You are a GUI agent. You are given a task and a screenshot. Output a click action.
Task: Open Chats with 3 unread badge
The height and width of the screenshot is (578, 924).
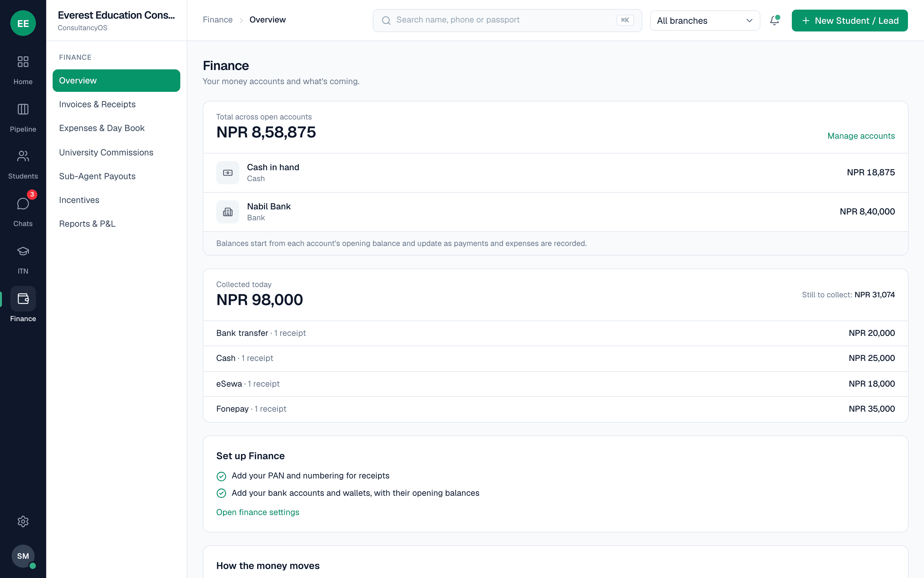(x=23, y=203)
